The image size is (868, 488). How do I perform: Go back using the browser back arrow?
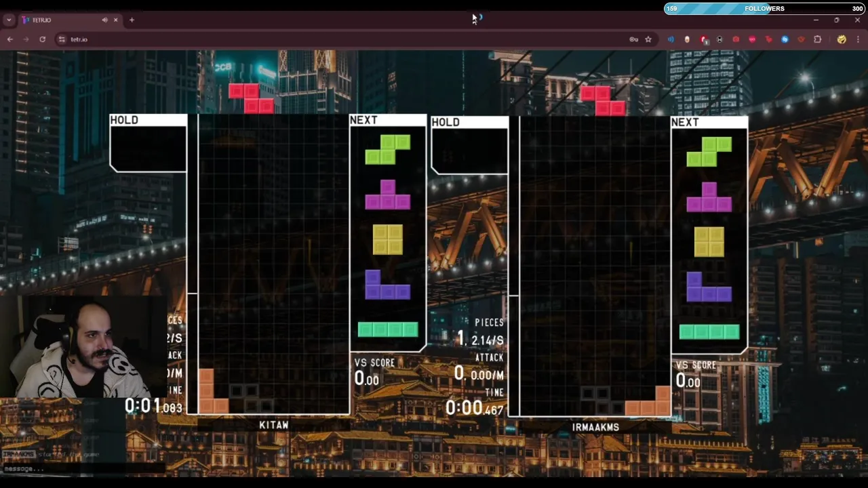coord(10,39)
